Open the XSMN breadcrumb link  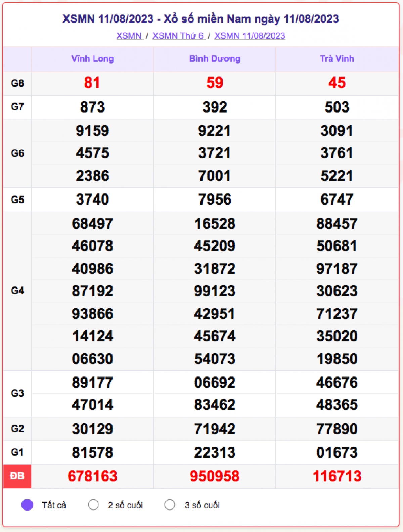tap(130, 36)
